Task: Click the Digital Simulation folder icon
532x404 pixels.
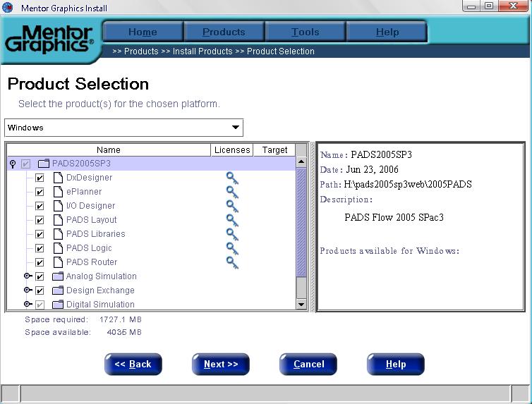Action: [58, 305]
